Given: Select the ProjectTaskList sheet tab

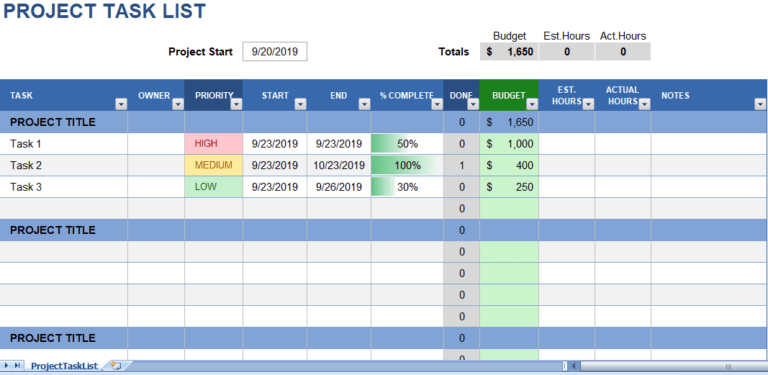Looking at the screenshot, I should [x=64, y=366].
